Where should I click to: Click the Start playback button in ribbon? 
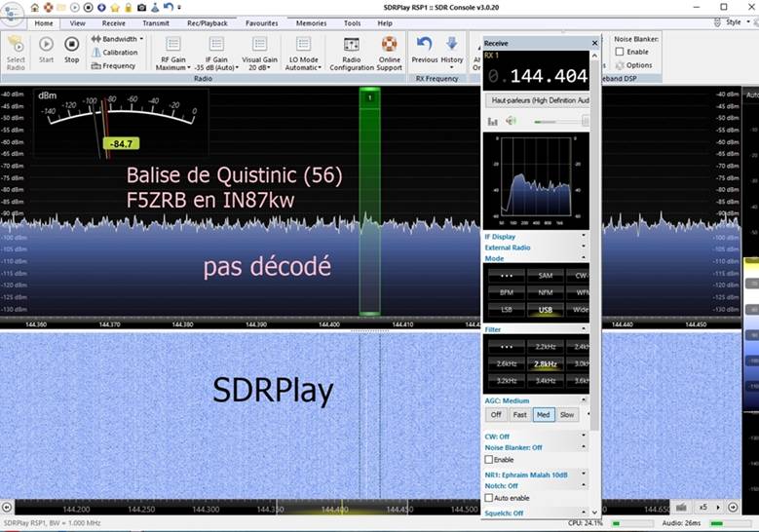pos(46,50)
